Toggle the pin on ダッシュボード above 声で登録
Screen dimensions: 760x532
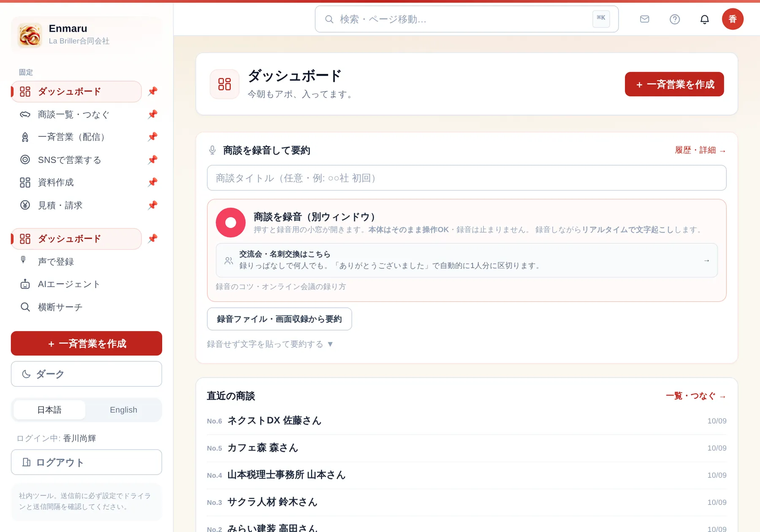click(x=153, y=239)
